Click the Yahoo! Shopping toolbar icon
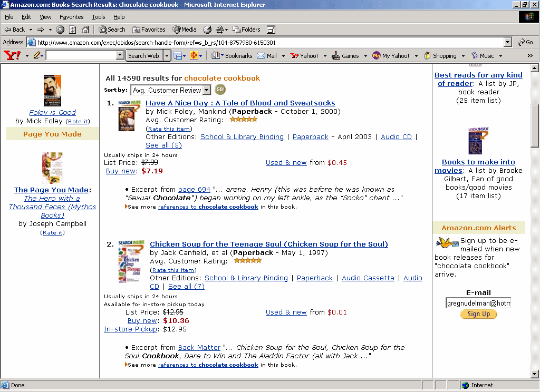Viewport: 540px width, 392px height. pos(440,55)
